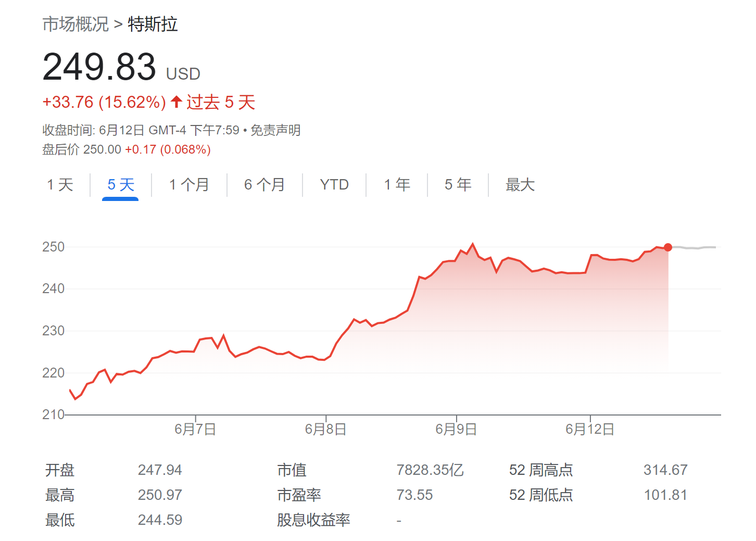Choose the 1 年 range tab
Viewport: 756px width, 541px height.
(397, 184)
